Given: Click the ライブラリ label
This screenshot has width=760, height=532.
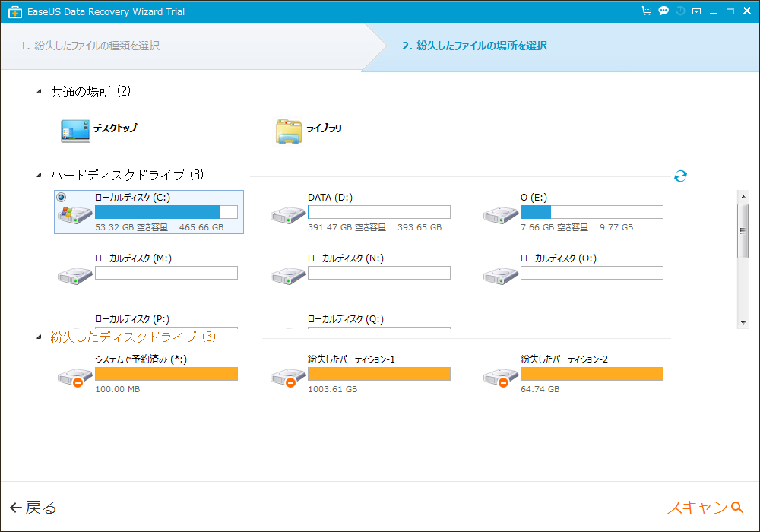Looking at the screenshot, I should click(x=324, y=128).
